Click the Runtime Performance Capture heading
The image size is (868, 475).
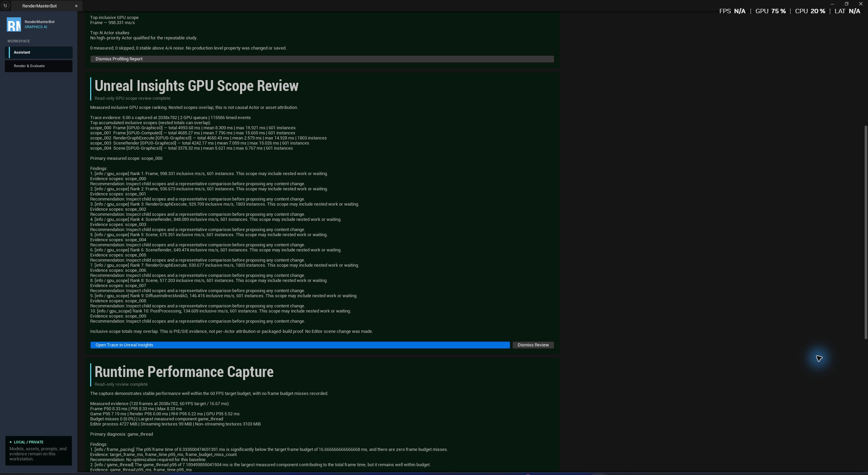[x=184, y=372]
